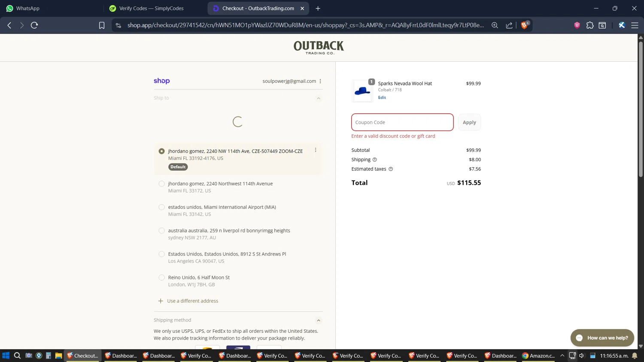The width and height of the screenshot is (644, 362).
Task: Open the Windows Start menu
Action: [6, 356]
